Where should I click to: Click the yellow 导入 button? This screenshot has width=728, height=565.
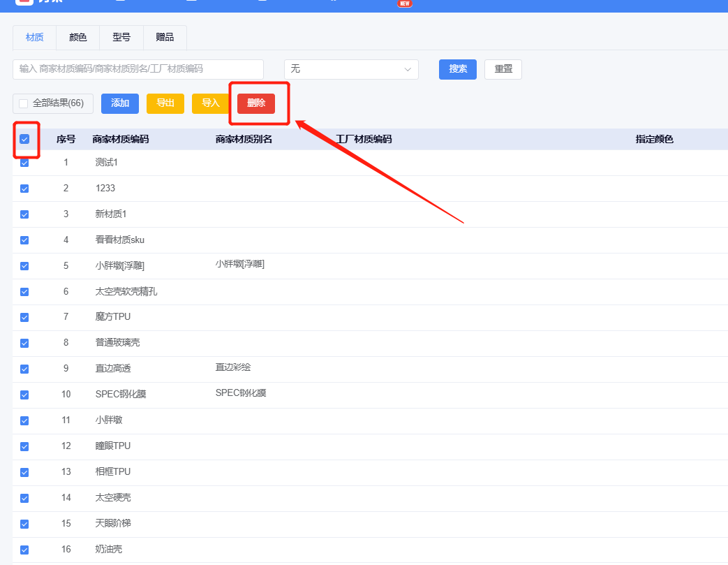pos(210,103)
